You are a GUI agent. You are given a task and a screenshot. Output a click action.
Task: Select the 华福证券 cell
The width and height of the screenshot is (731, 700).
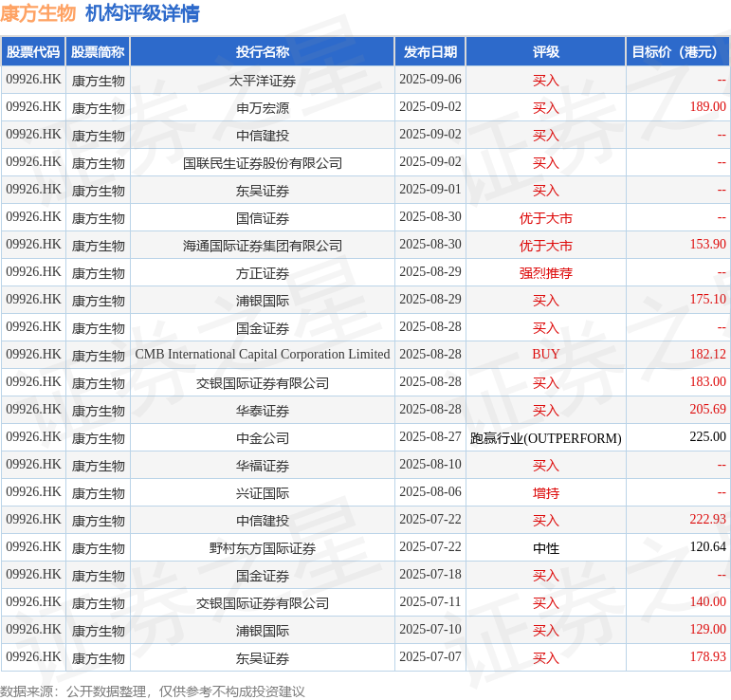(x=263, y=466)
